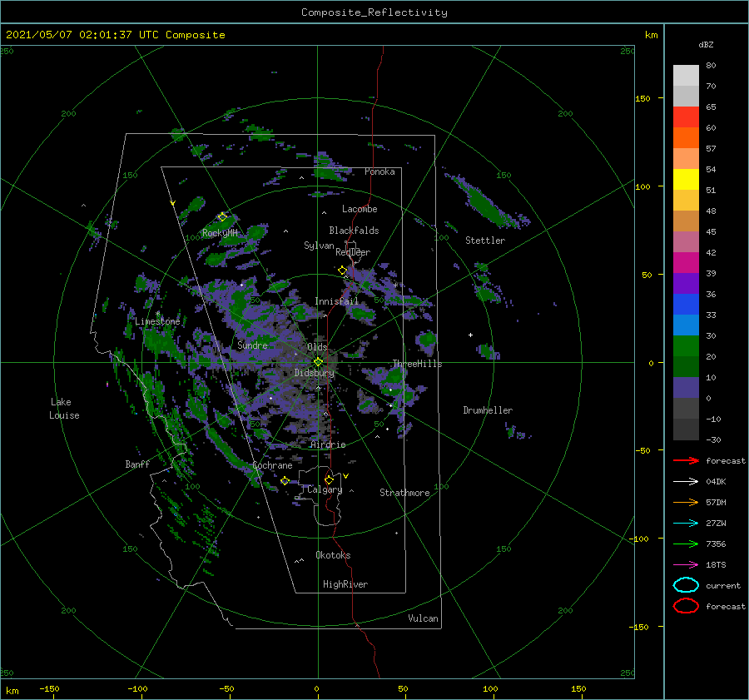The image size is (749, 700).
Task: Pick the royal blue 33-36 dBZ swatch
Action: pos(686,305)
